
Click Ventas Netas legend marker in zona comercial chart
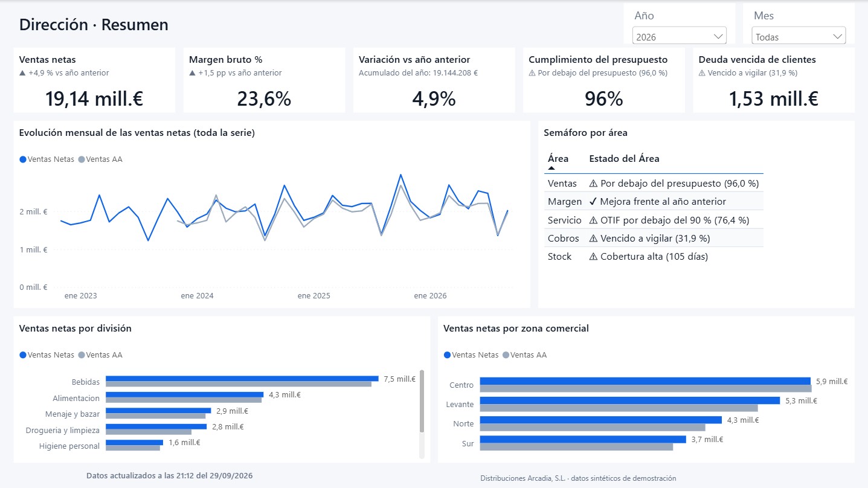pyautogui.click(x=447, y=355)
